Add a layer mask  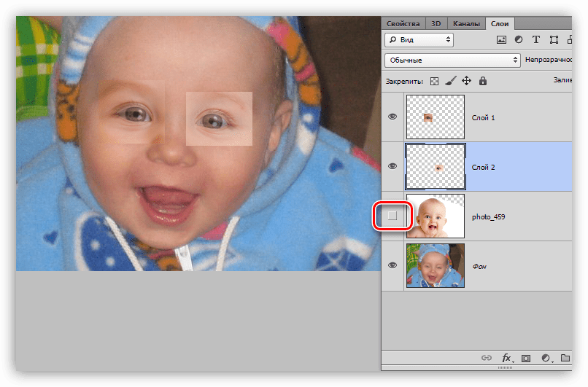point(526,359)
